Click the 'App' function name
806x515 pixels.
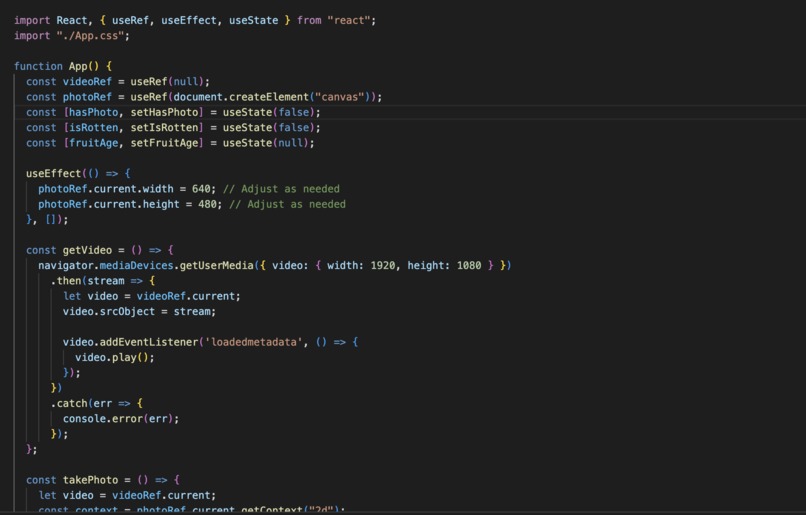78,66
